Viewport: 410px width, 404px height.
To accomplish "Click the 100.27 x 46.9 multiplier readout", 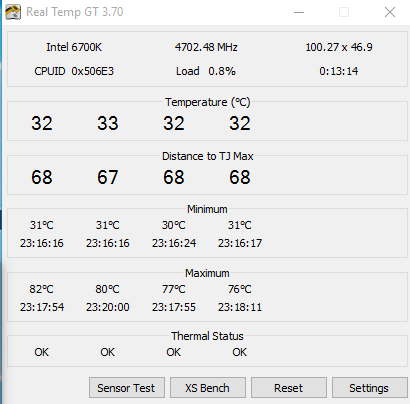I will click(339, 47).
